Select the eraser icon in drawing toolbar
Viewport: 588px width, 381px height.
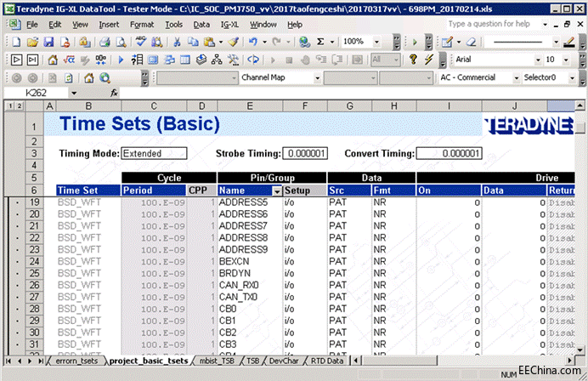coord(471,42)
